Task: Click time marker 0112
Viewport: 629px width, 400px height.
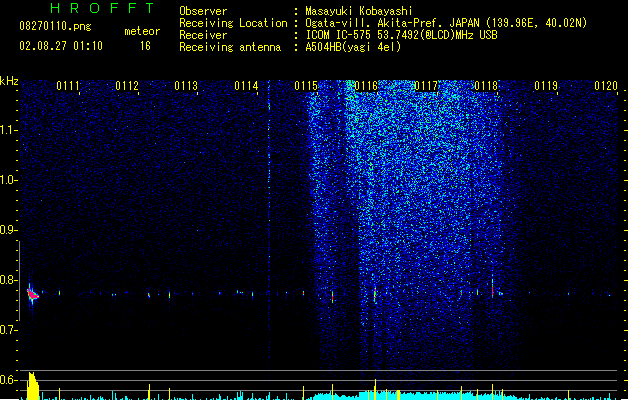Action: click(x=127, y=86)
